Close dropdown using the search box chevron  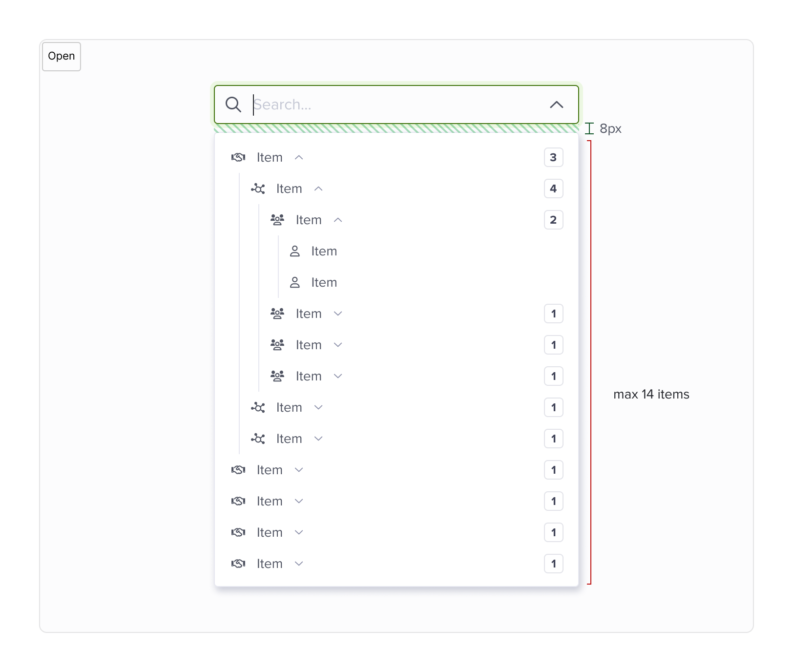556,105
